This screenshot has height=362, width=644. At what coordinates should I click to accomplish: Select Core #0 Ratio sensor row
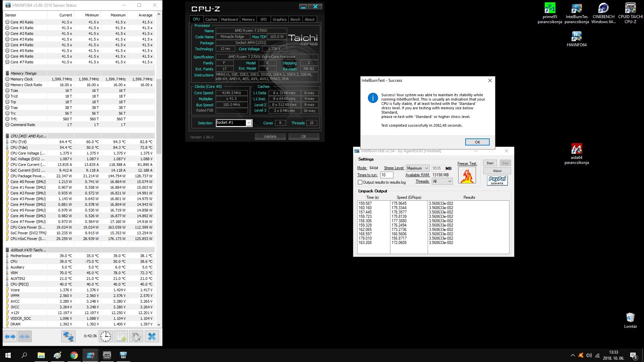point(79,22)
